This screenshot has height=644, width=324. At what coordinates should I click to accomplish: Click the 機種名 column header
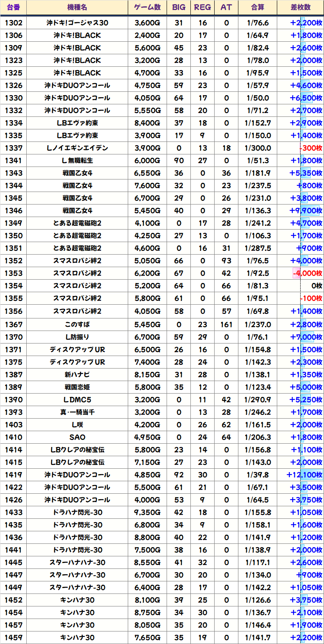pyautogui.click(x=77, y=8)
